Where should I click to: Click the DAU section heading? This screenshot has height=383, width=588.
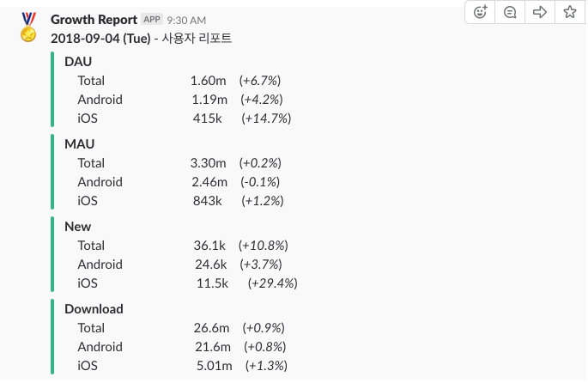pos(78,62)
